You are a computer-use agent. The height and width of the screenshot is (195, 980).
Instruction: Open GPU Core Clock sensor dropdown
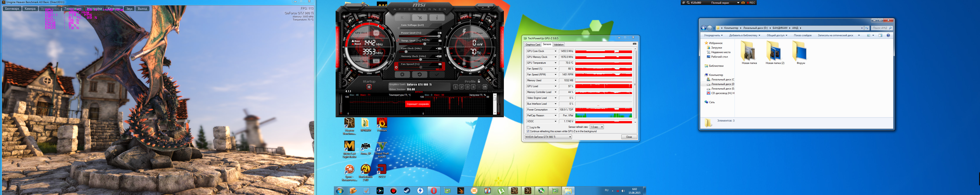pyautogui.click(x=555, y=51)
